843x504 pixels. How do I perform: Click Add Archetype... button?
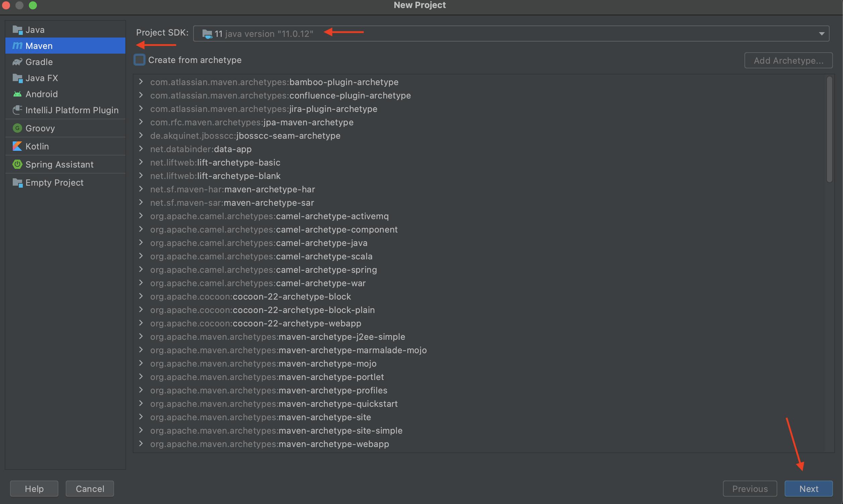click(x=788, y=60)
